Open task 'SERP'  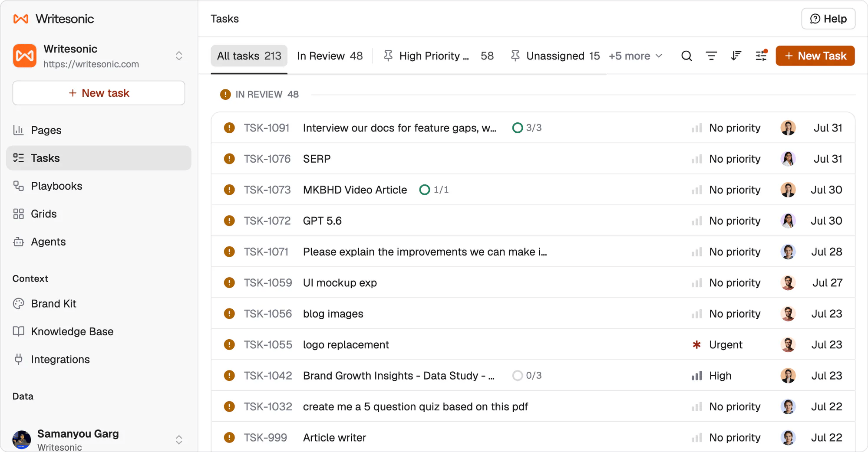pyautogui.click(x=317, y=159)
